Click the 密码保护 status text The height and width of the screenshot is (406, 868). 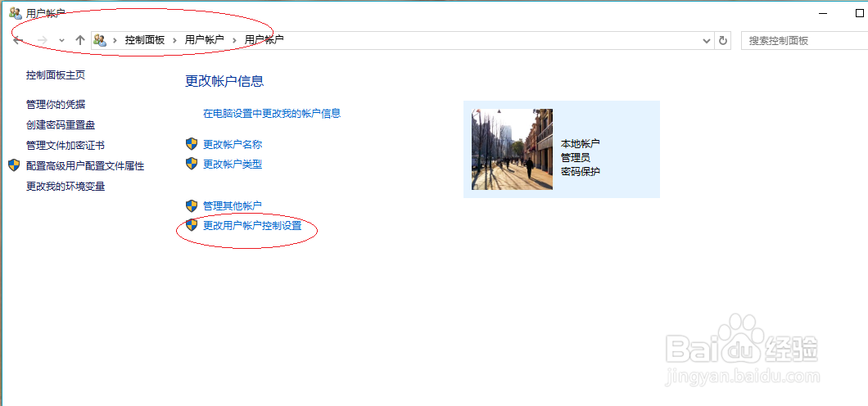[580, 171]
